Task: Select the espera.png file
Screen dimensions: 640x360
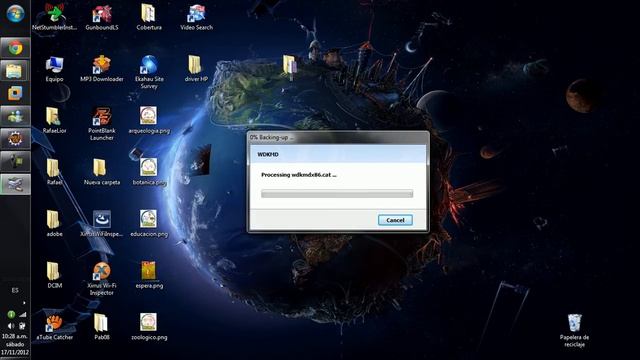Action: point(149,275)
